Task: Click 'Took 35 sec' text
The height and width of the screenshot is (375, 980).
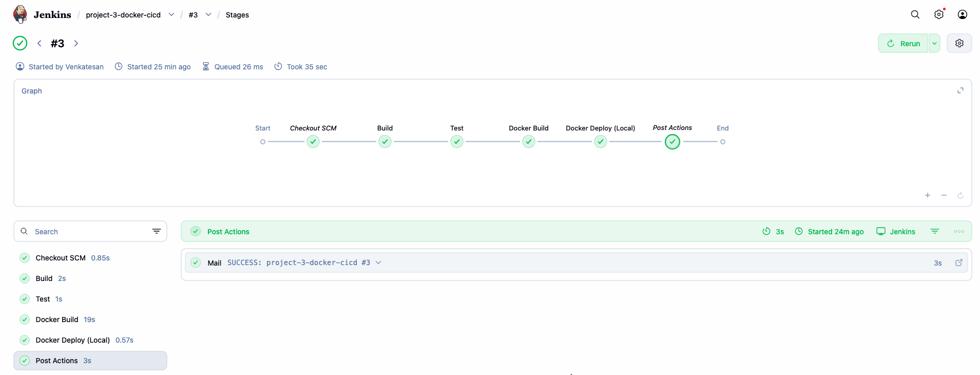Action: coord(307,67)
